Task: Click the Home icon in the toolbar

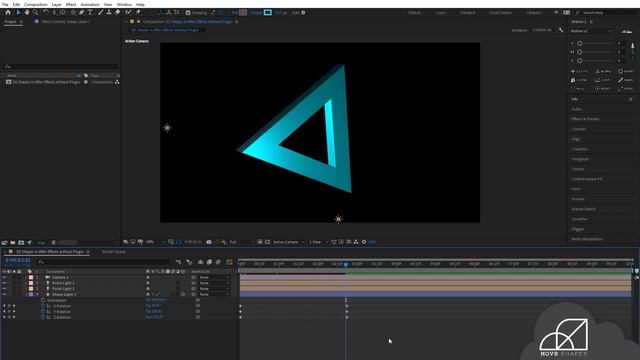Action: pyautogui.click(x=8, y=13)
